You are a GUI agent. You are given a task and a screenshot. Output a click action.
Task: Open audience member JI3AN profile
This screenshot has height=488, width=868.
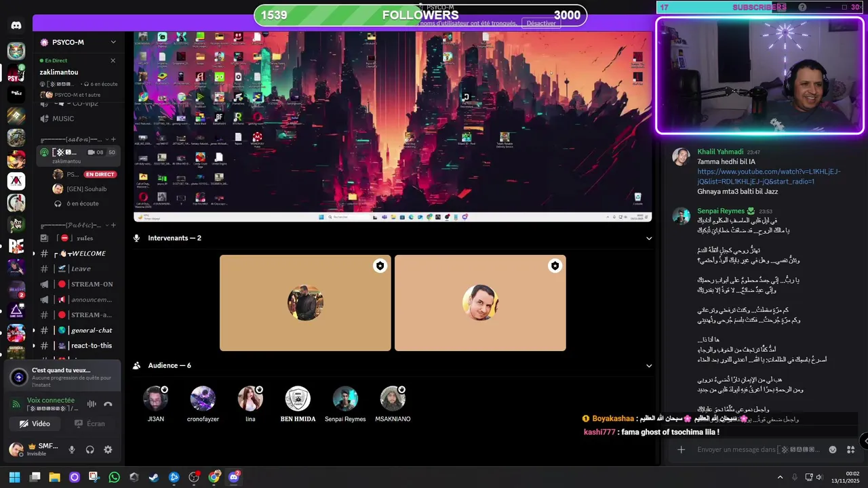pyautogui.click(x=155, y=404)
